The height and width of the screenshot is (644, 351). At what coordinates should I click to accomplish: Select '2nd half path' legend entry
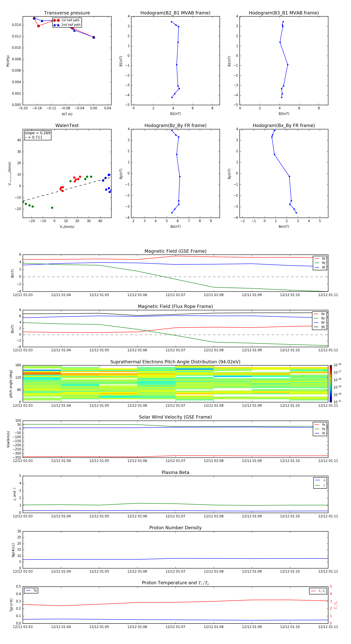click(x=67, y=25)
